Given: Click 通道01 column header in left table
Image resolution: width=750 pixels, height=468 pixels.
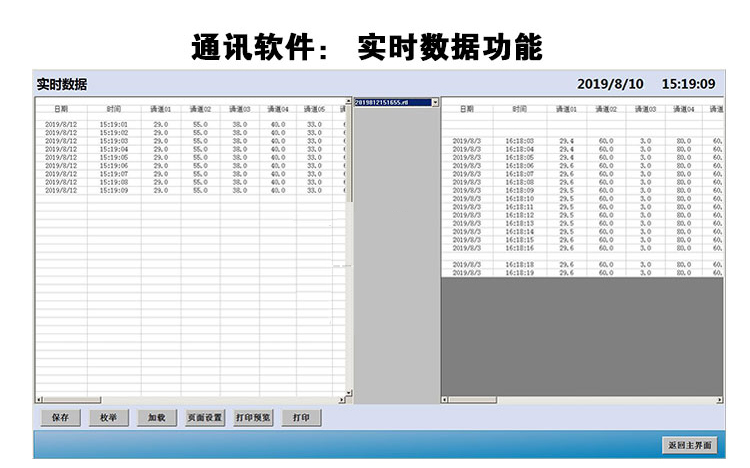Looking at the screenshot, I should point(160,108).
